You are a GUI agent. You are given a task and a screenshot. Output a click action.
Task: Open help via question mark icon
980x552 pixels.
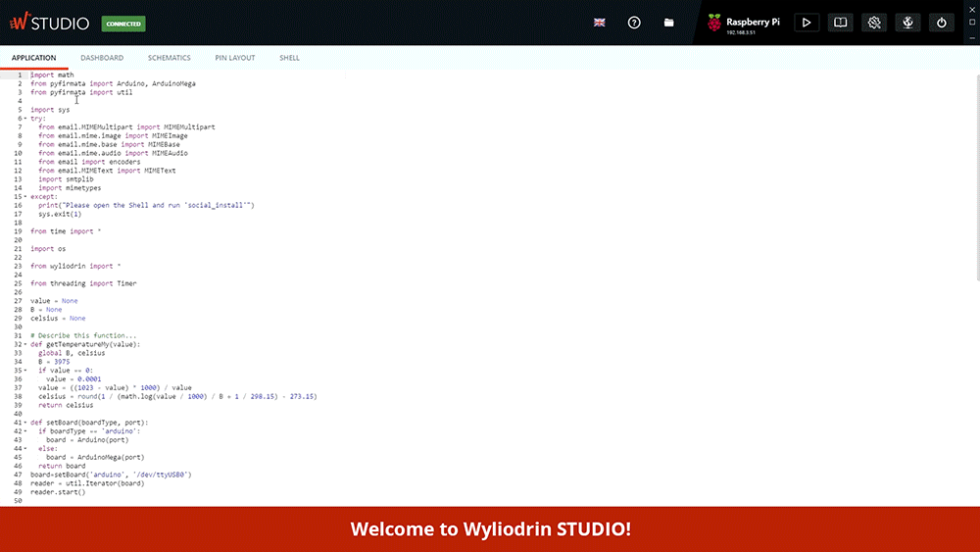click(634, 23)
